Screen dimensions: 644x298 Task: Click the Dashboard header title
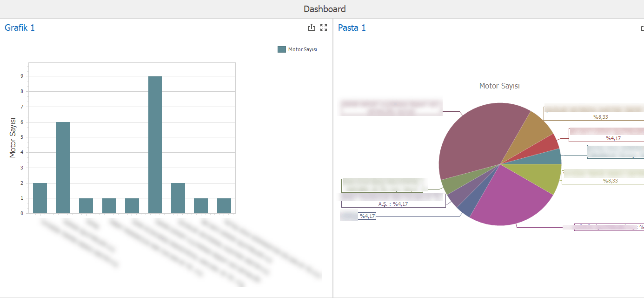[x=325, y=9]
